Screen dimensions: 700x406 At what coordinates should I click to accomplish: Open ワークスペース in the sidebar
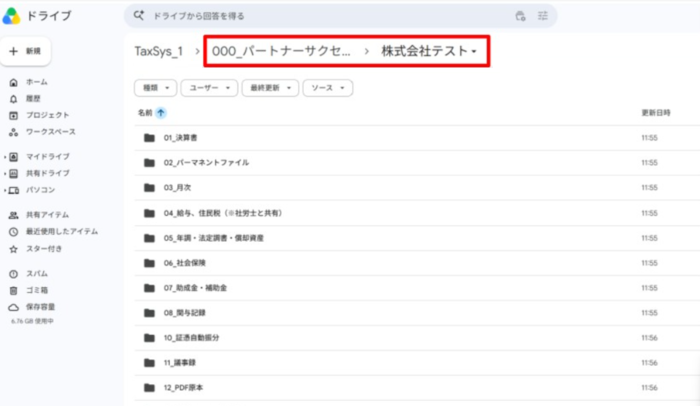click(50, 132)
